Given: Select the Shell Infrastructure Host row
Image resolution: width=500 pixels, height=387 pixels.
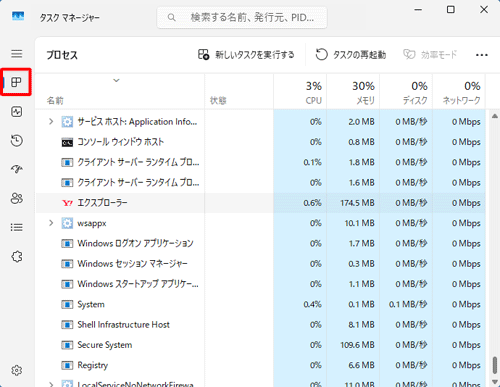Looking at the screenshot, I should coord(260,325).
